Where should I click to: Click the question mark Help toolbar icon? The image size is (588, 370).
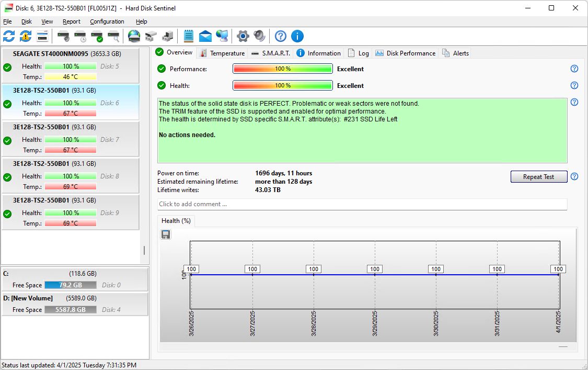[x=281, y=37]
